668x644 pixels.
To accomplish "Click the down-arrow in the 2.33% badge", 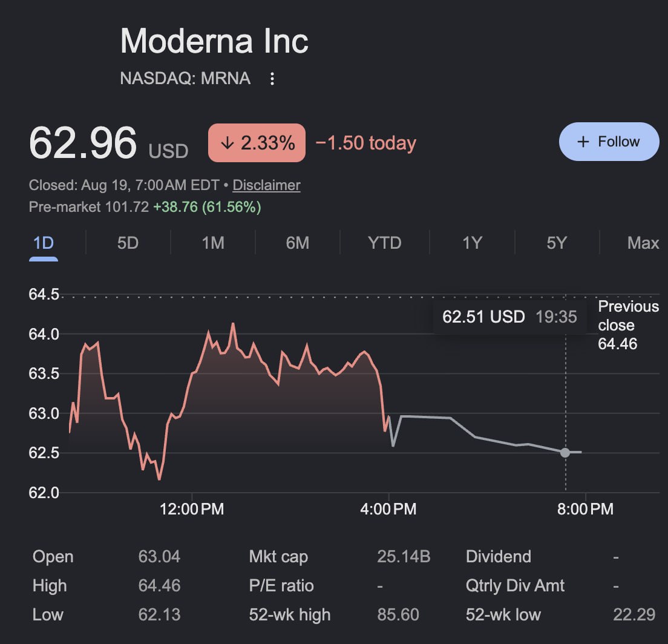I will pos(228,143).
